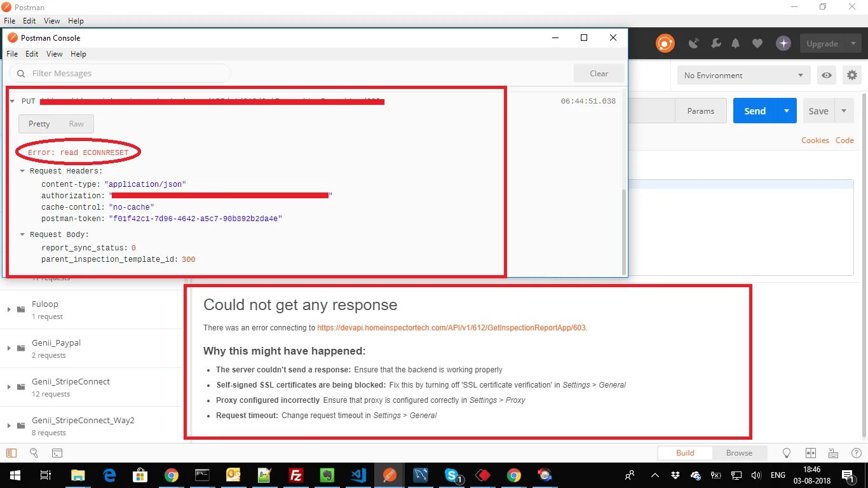The width and height of the screenshot is (868, 488).
Task: Open the keyboard shortcuts icon
Action: click(833, 453)
